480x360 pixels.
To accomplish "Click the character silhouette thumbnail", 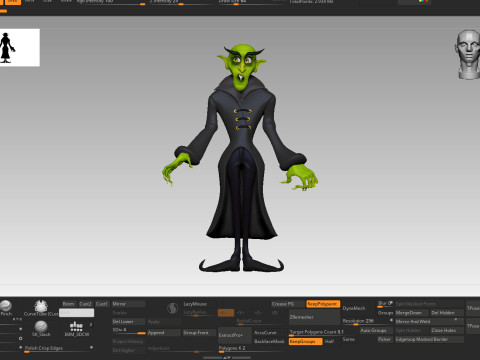I will click(x=20, y=47).
